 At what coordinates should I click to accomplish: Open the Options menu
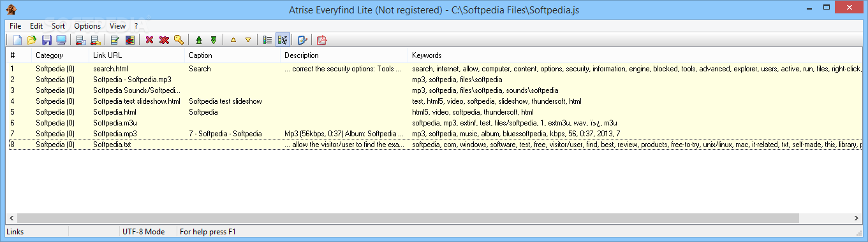(x=87, y=26)
